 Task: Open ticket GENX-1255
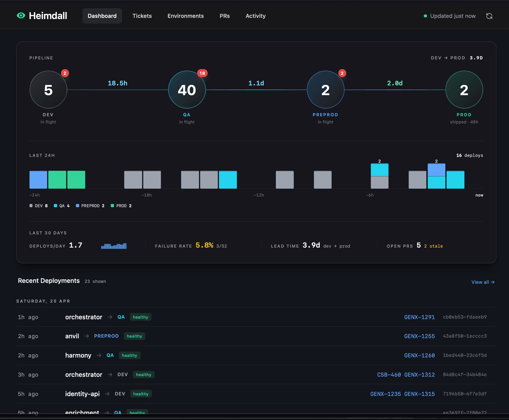click(419, 336)
